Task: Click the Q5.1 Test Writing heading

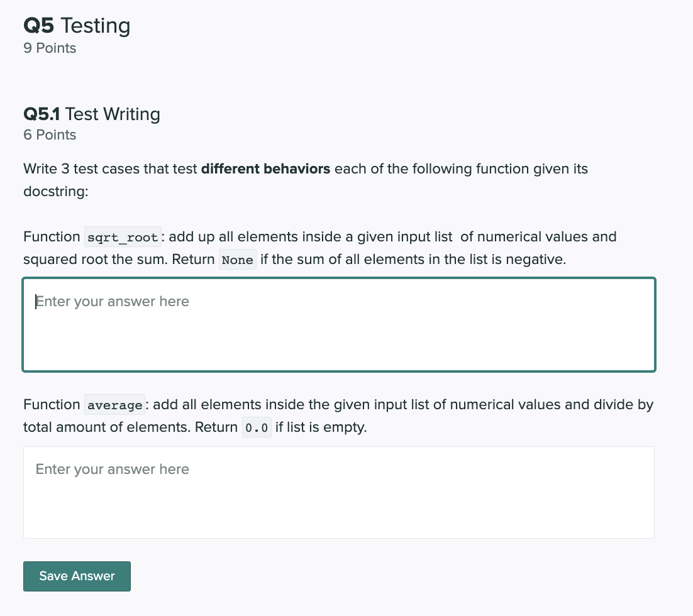Action: [91, 114]
